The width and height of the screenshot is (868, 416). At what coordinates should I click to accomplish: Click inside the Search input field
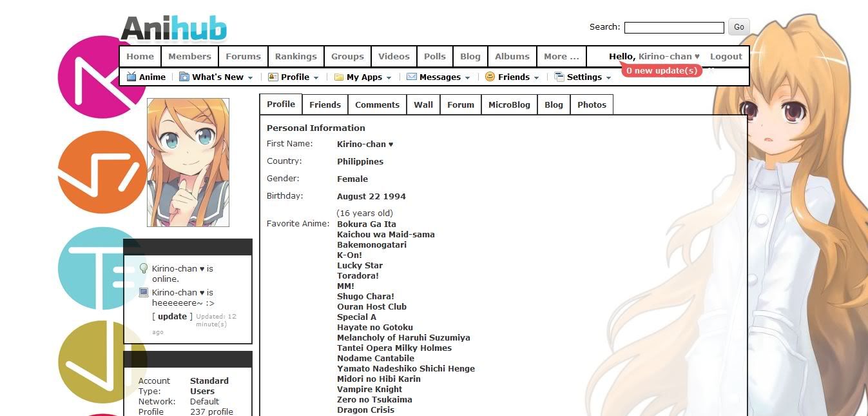coord(674,27)
